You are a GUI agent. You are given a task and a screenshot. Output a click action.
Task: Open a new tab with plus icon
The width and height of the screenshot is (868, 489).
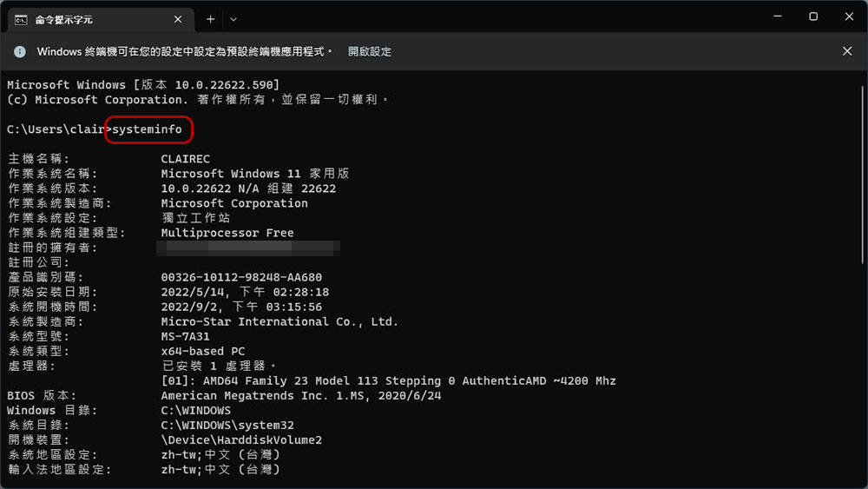tap(210, 19)
